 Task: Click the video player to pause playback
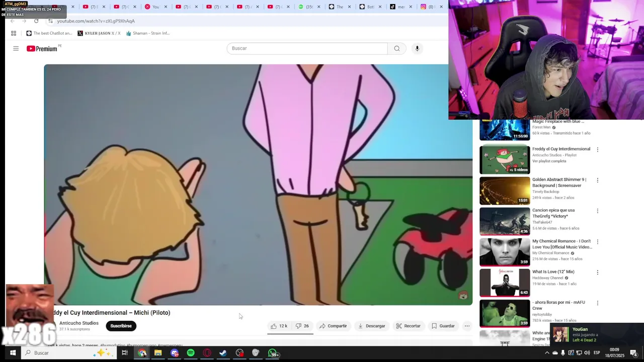pyautogui.click(x=258, y=185)
